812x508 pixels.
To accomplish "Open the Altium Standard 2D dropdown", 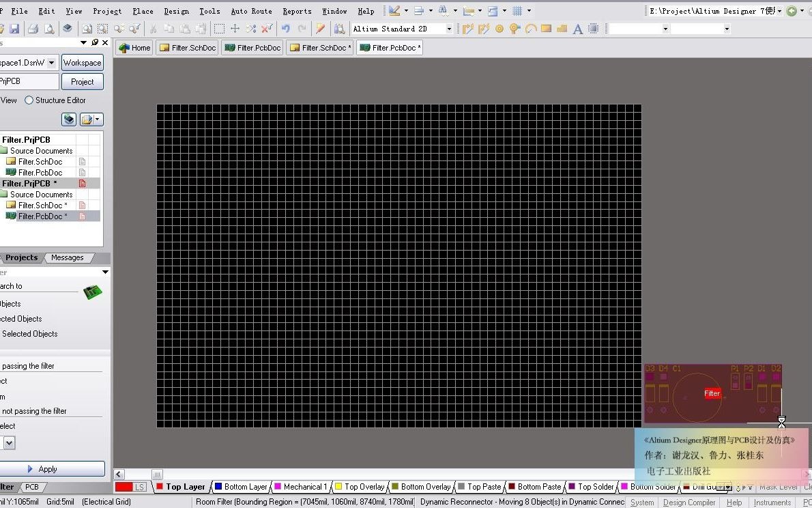I will pos(448,29).
